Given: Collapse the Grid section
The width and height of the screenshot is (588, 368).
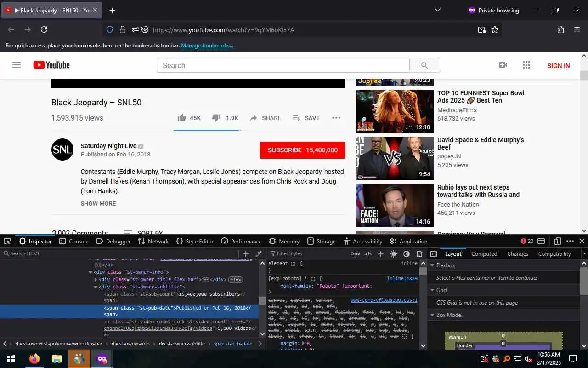Looking at the screenshot, I should click(432, 290).
